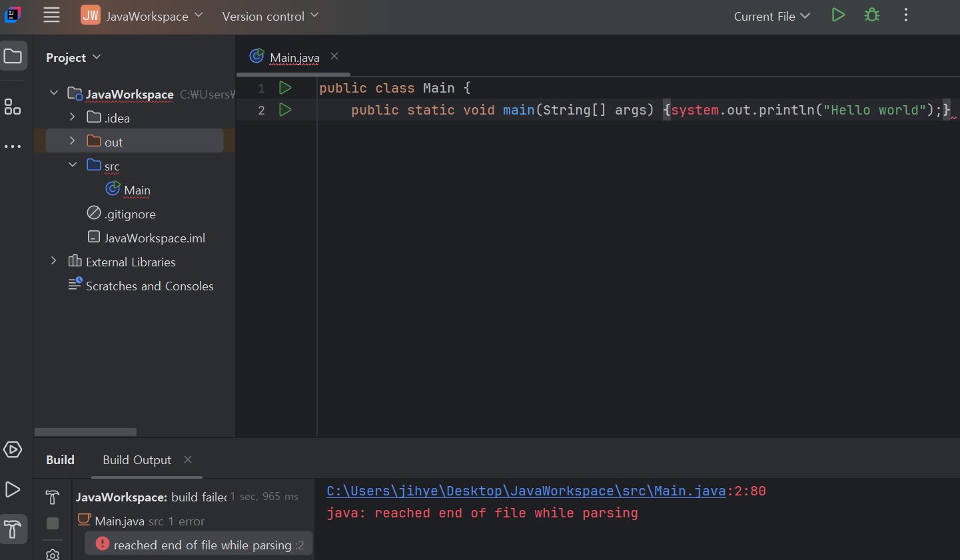This screenshot has width=960, height=560.
Task: Select the Build Output tab
Action: pos(137,460)
